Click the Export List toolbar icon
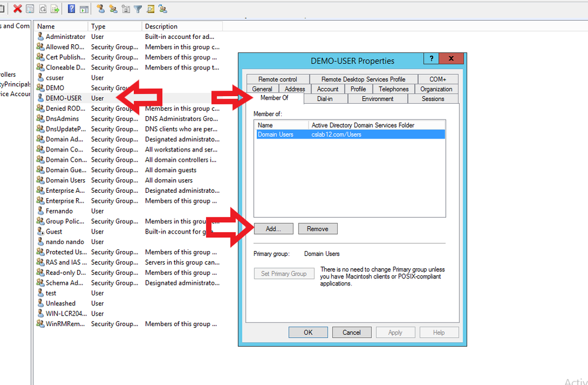Screen dimensions: 588x385 pyautogui.click(x=55, y=9)
